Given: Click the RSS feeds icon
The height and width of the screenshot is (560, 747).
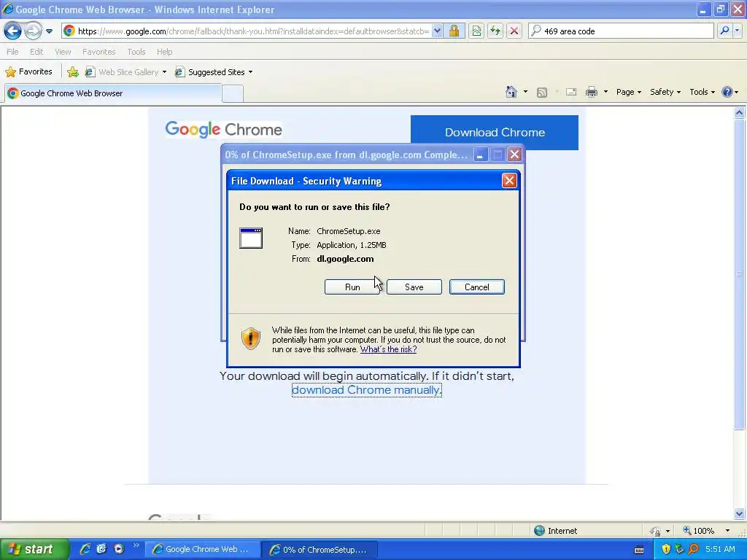Looking at the screenshot, I should point(542,93).
